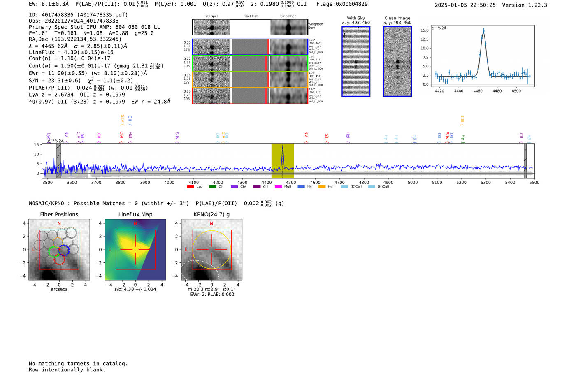Click 'Obs: 20220127v024_4017478335' line
Screen dimensions: 576x392
tap(74, 21)
